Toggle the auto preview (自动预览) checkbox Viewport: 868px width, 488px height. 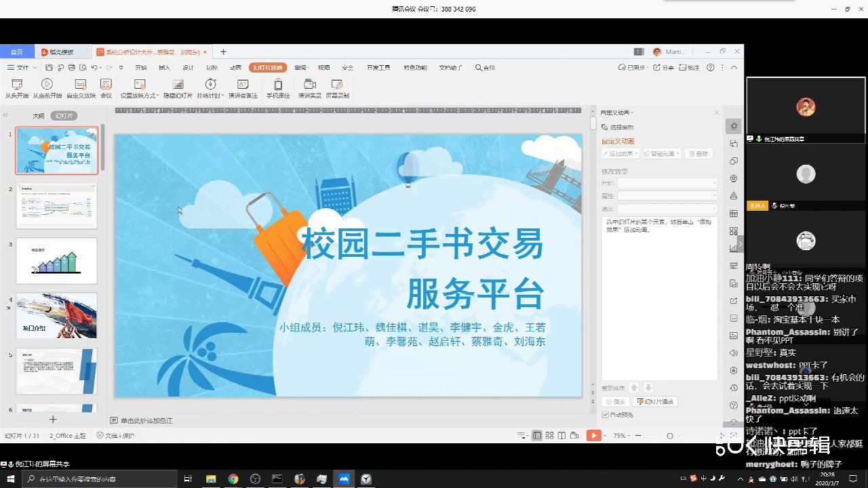(605, 415)
